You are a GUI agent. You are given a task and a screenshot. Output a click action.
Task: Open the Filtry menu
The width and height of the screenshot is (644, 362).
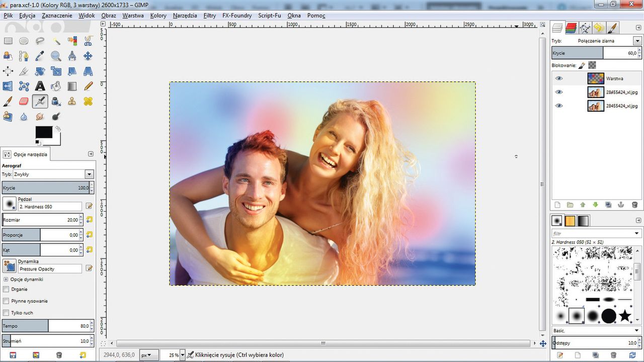pos(210,16)
